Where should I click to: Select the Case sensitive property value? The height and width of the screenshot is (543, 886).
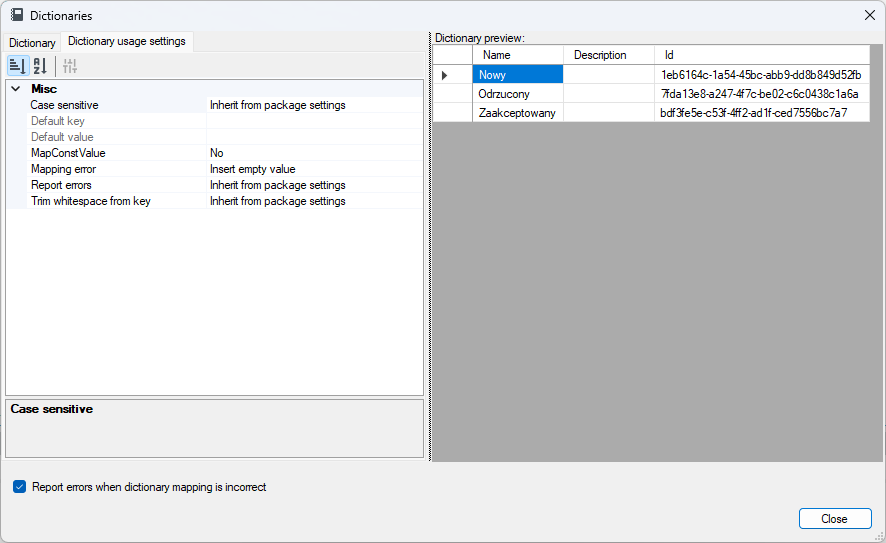[314, 105]
